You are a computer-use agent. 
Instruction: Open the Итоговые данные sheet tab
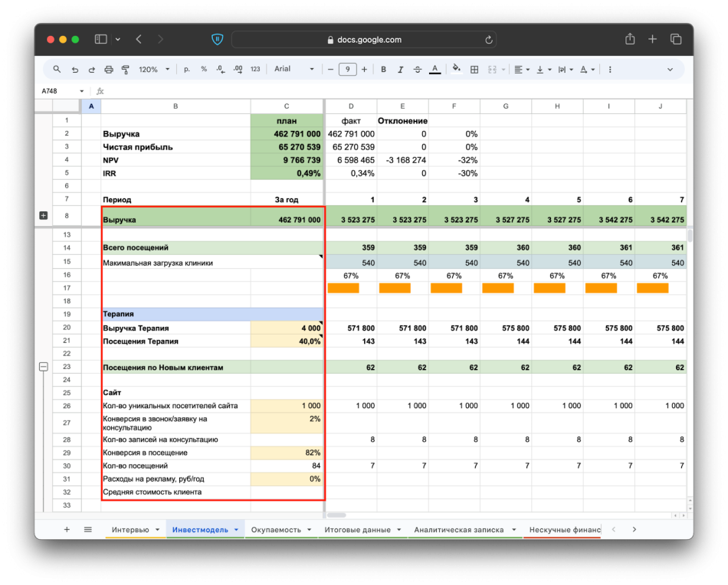[357, 529]
